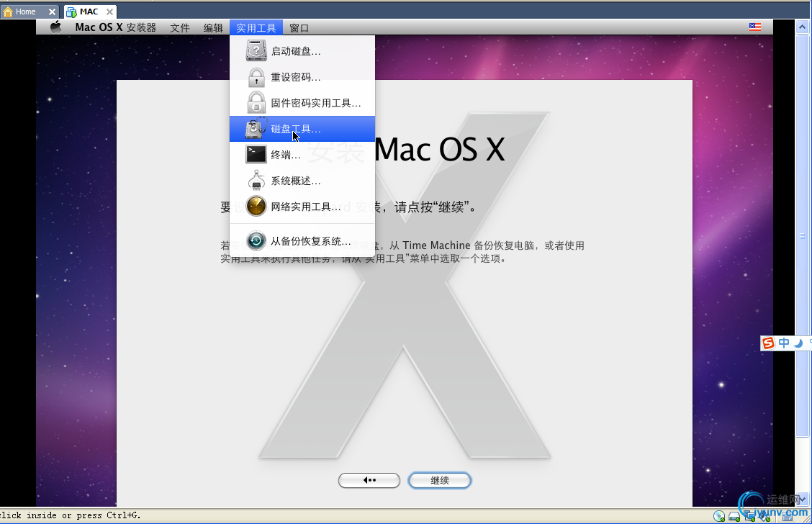Open 终端… terminal menu entry
The height and width of the screenshot is (524, 812).
(302, 154)
